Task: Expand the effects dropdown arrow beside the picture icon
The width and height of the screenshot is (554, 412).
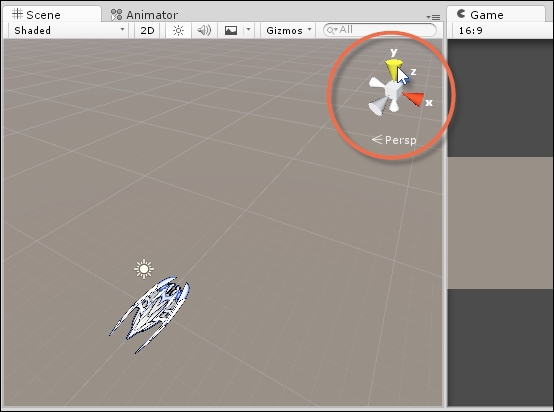Action: click(x=248, y=30)
